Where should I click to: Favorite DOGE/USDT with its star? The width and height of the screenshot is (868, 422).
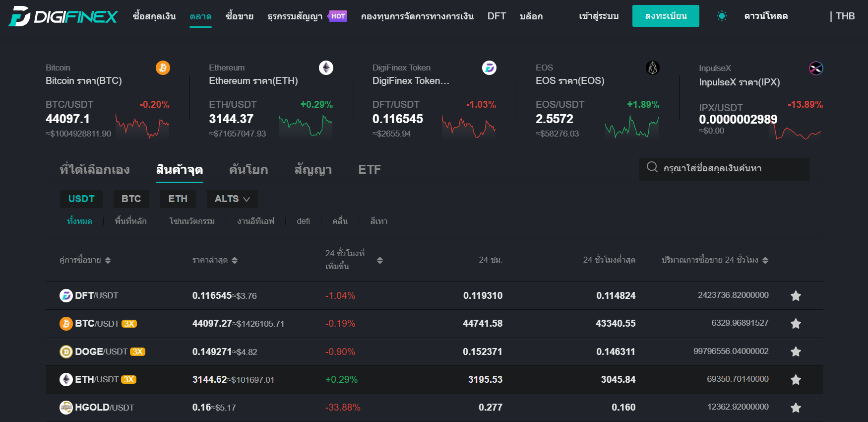(x=796, y=352)
